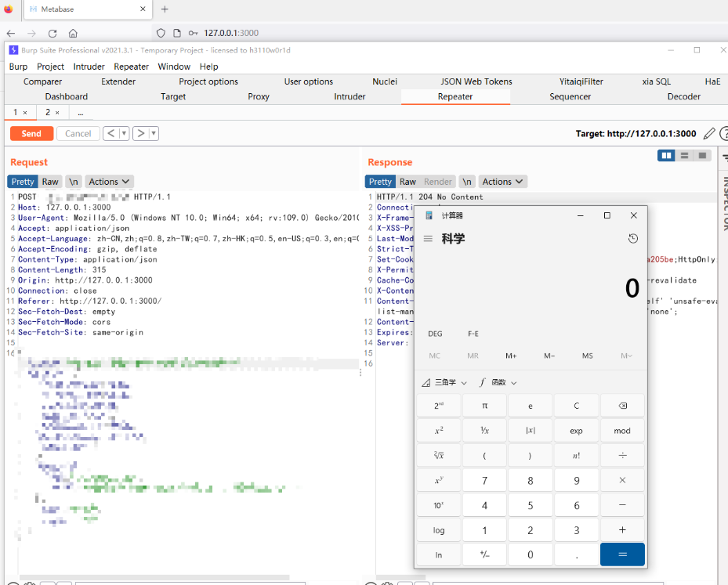
Task: Close the Metabase browser tab
Action: (143, 9)
